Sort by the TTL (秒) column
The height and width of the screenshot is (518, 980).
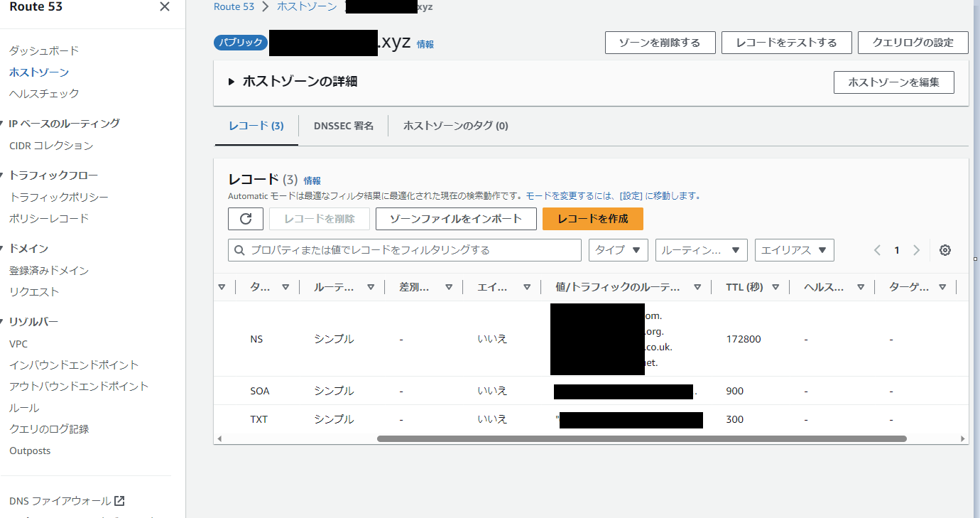point(775,287)
